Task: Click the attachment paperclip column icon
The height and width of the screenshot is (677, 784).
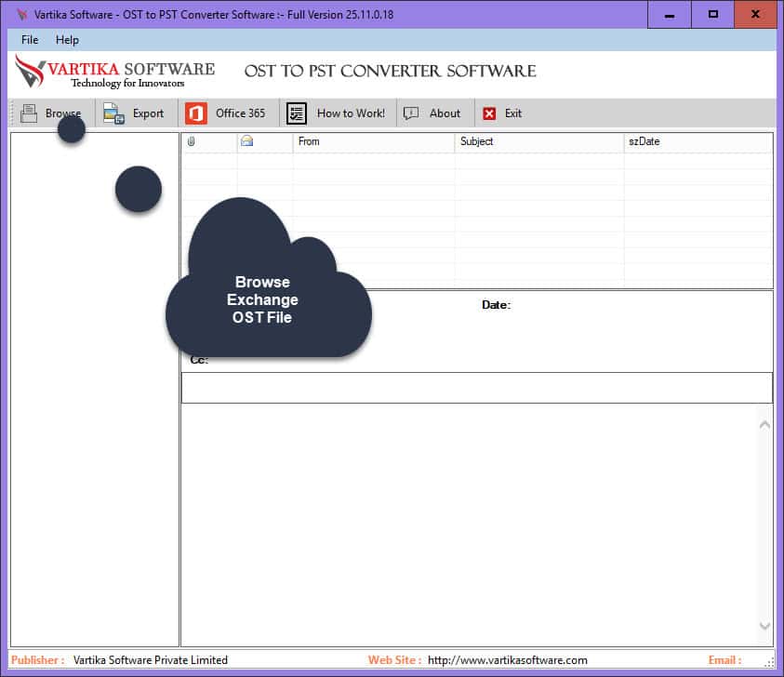Action: [191, 141]
